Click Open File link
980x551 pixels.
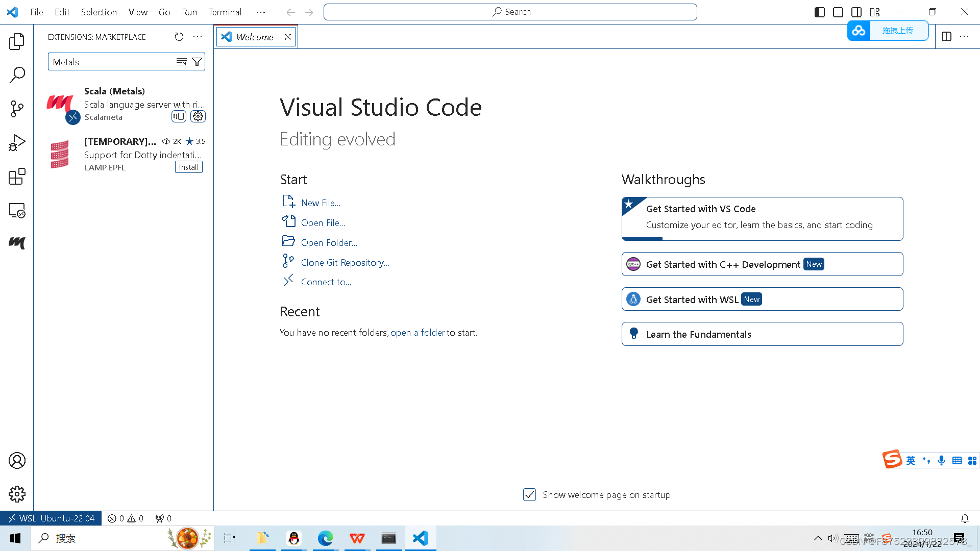coord(323,222)
